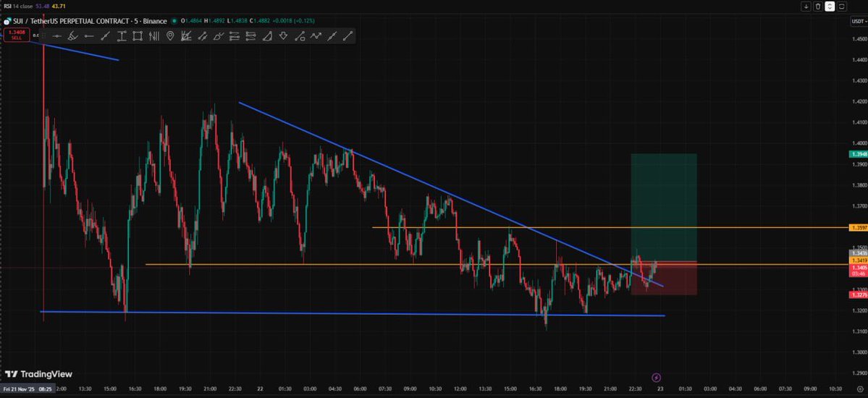Maximize the pane using the top-right icon
Screen dimensions: 868x398
point(842,7)
